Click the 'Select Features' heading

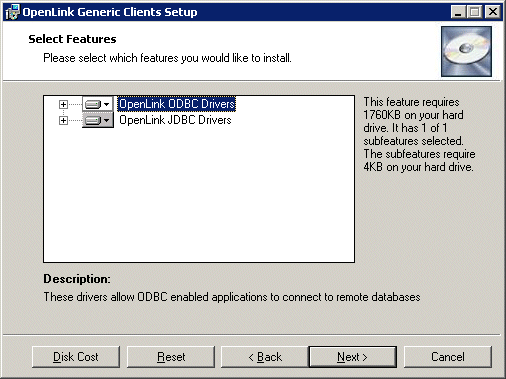pos(72,39)
